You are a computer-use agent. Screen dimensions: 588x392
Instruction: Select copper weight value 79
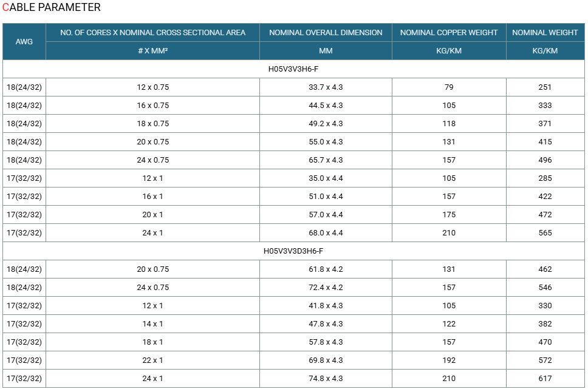(x=449, y=87)
